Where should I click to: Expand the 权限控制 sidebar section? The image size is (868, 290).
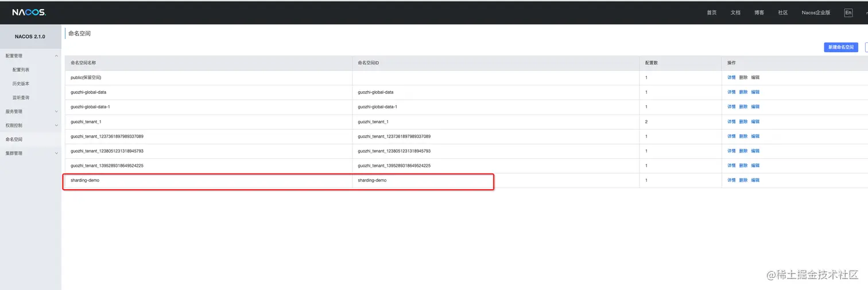pyautogui.click(x=30, y=125)
